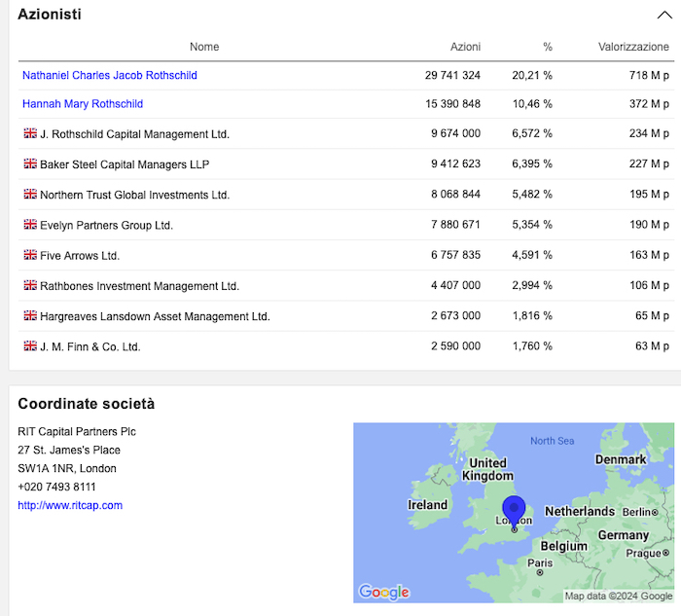Screen dimensions: 681x616
Task: Select Rathbones Investment Management Ltd. name
Action: (x=139, y=286)
